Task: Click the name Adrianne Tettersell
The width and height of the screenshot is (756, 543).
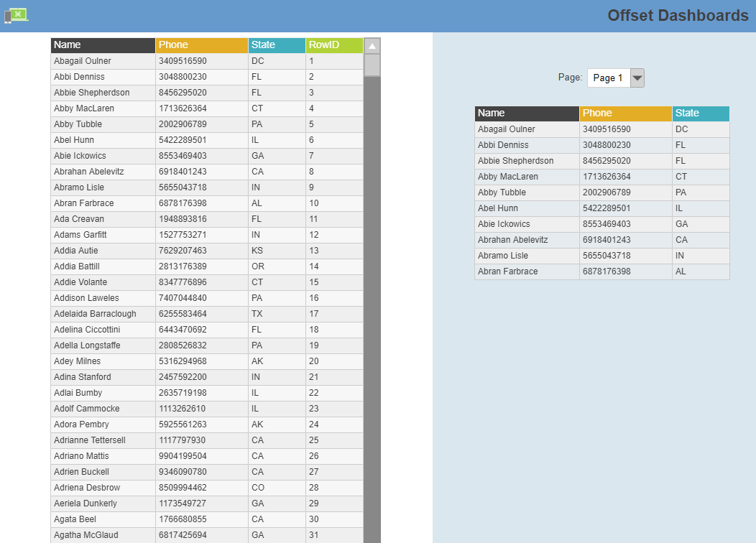Action: click(90, 440)
